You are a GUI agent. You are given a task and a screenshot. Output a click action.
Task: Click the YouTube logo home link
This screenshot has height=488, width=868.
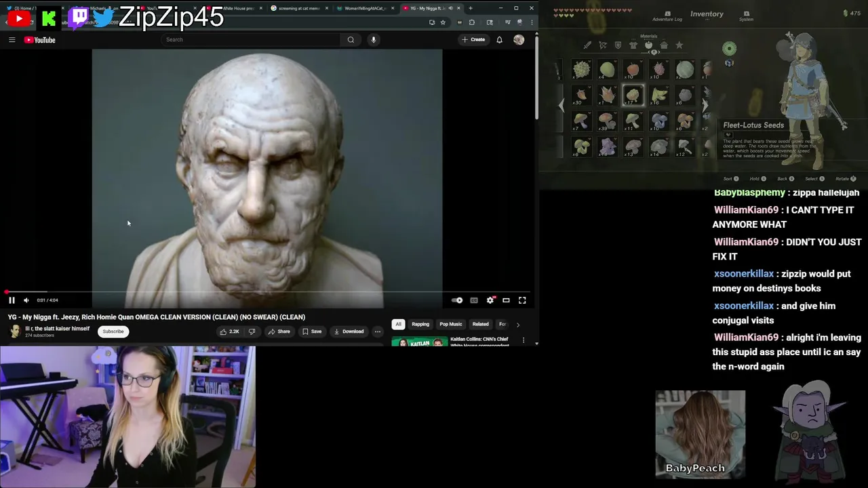[40, 40]
